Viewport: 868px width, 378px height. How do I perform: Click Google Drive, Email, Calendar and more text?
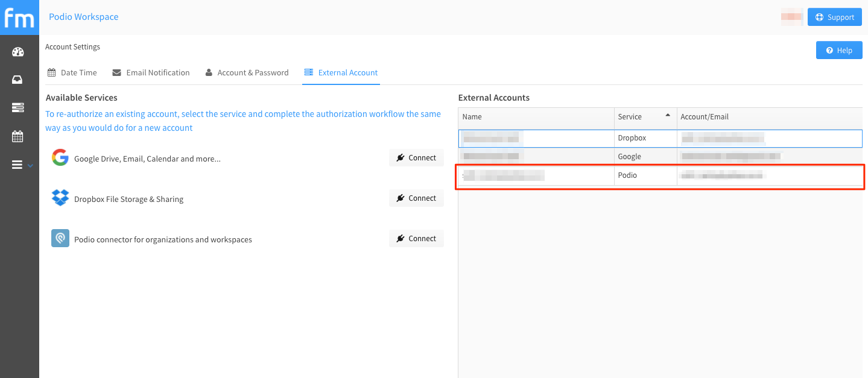coord(147,159)
